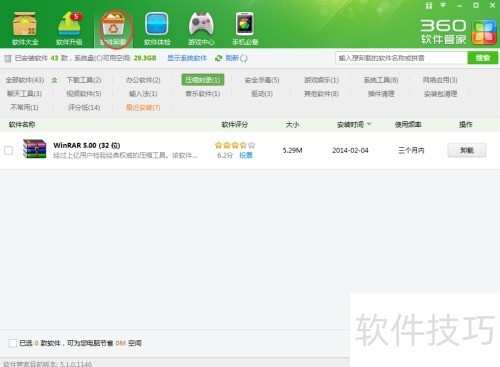Click the 2014-02-04 install date

pos(350,150)
